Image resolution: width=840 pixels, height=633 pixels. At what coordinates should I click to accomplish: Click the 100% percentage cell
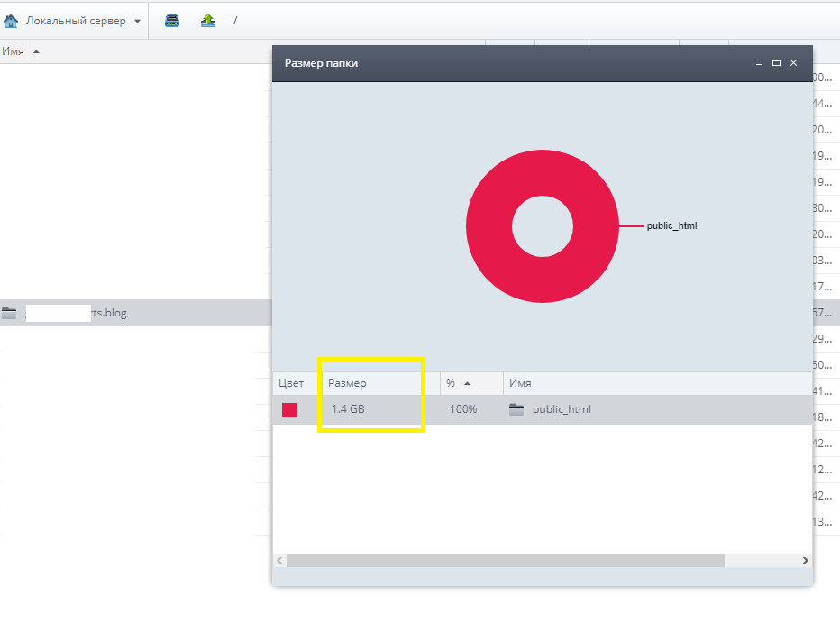[x=463, y=409]
